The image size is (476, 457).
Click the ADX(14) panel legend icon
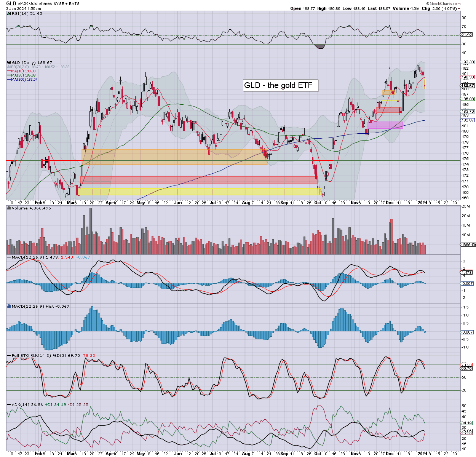[x=9, y=404]
